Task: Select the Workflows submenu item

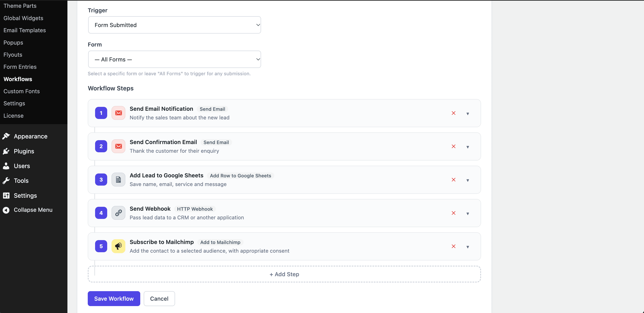Action: [x=18, y=79]
